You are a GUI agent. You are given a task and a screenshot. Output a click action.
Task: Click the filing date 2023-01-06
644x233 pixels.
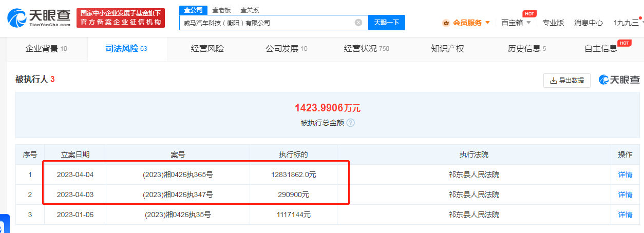pos(75,215)
